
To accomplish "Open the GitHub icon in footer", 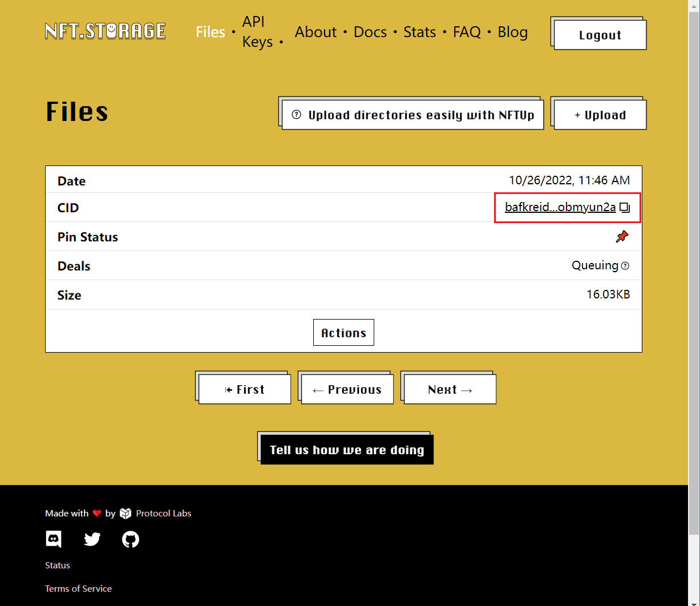I will coord(131,539).
